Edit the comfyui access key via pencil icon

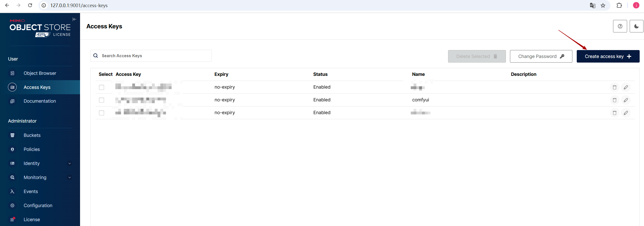tap(626, 100)
